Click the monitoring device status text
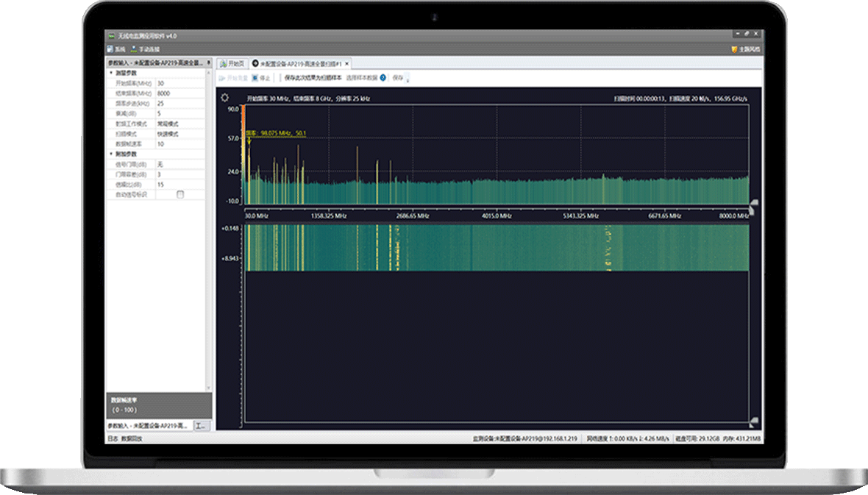Screen dimensions: 868x495 tap(524, 438)
